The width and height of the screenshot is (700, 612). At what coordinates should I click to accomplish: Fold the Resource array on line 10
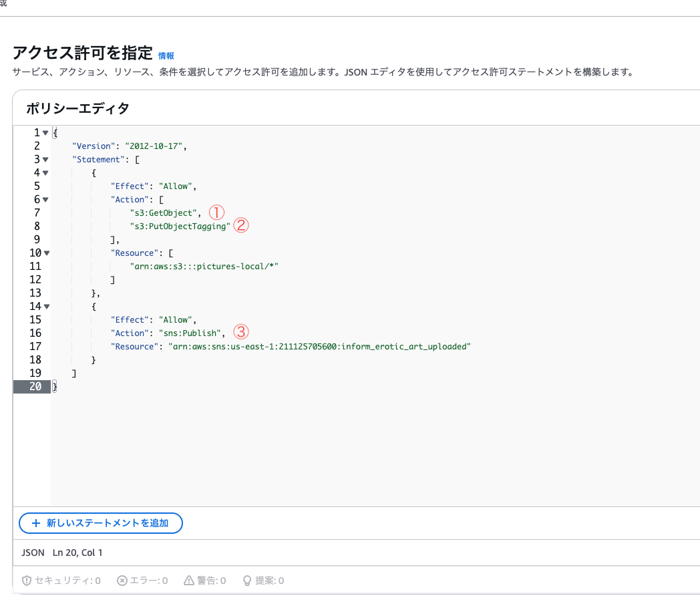pyautogui.click(x=47, y=253)
